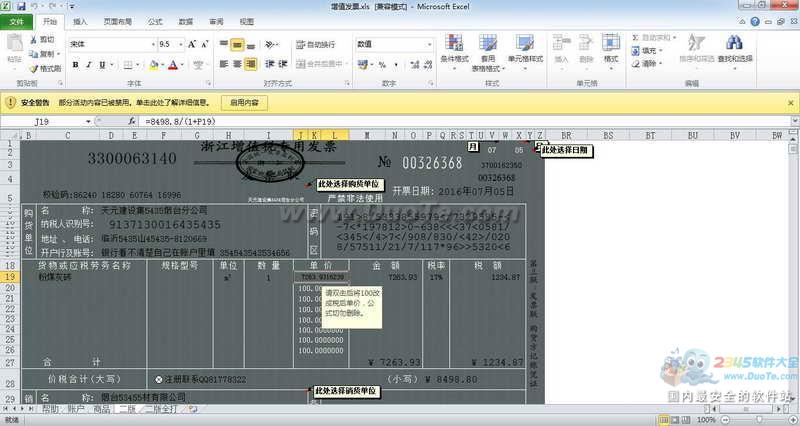Undo the last action
This screenshot has height=426, width=800.
35,7
